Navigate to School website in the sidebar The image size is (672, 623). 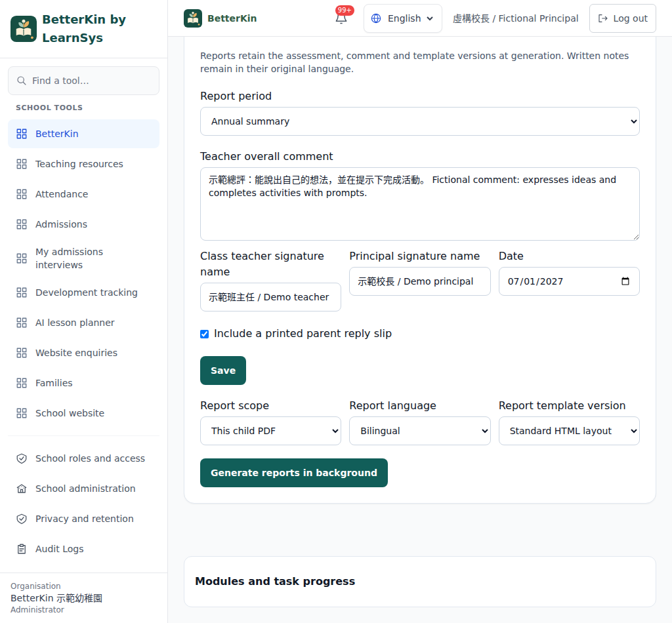pyautogui.click(x=83, y=413)
